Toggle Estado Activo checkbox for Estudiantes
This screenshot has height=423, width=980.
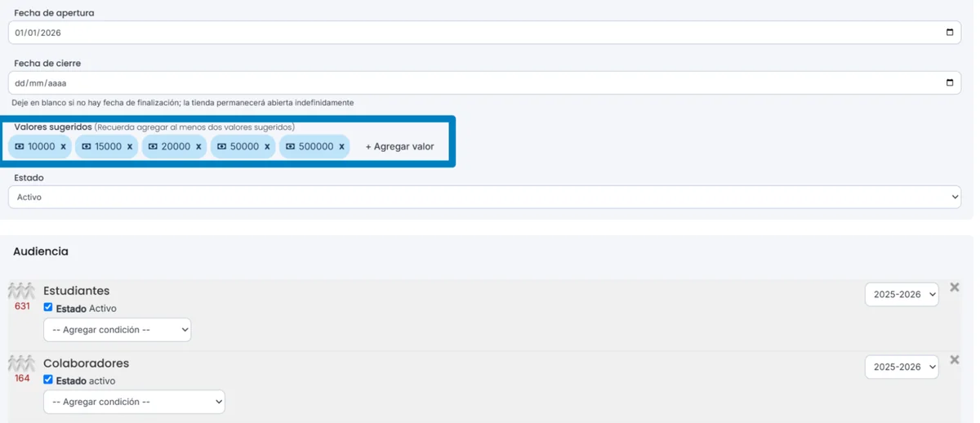click(x=48, y=308)
